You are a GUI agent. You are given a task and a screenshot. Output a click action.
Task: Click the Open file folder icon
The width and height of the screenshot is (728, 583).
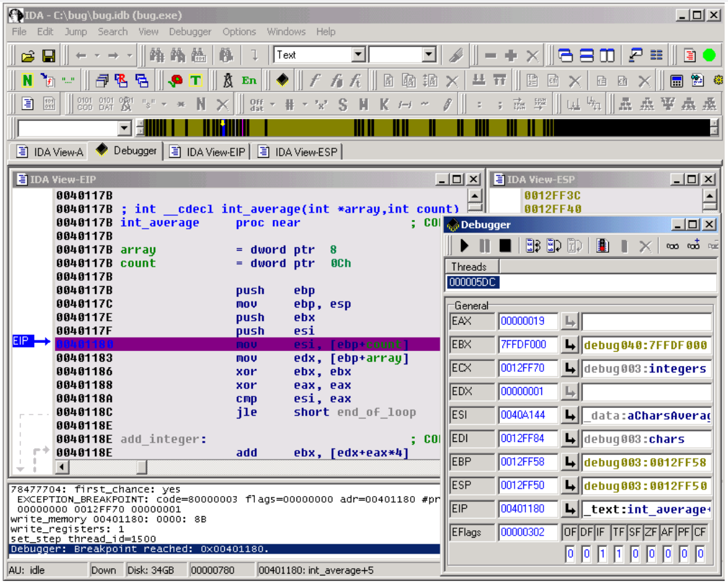point(27,55)
